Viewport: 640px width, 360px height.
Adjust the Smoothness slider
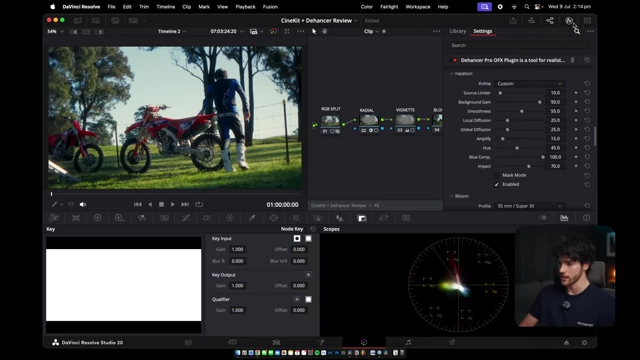point(521,111)
